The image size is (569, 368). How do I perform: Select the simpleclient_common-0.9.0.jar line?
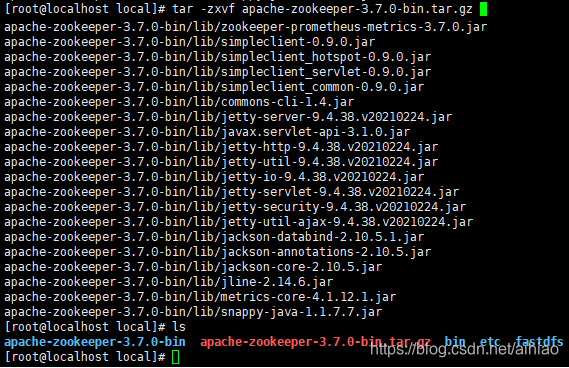tap(214, 87)
